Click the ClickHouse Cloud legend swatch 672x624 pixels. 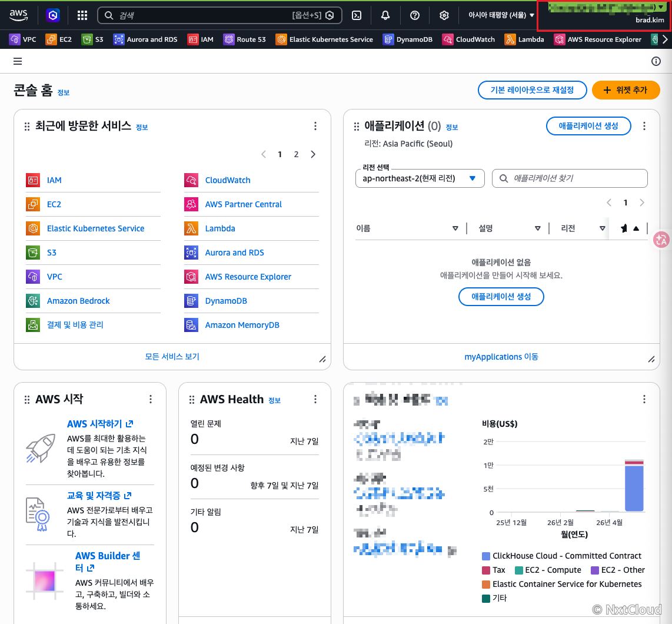click(485, 556)
